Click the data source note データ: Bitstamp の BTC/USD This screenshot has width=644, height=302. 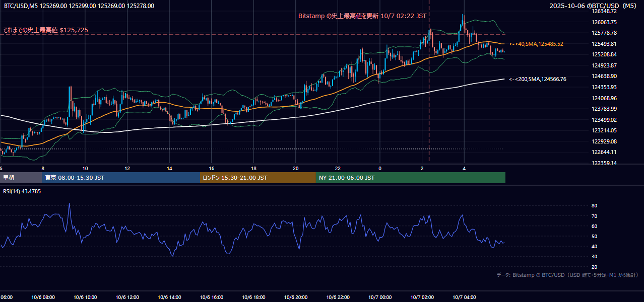pyautogui.click(x=568, y=275)
